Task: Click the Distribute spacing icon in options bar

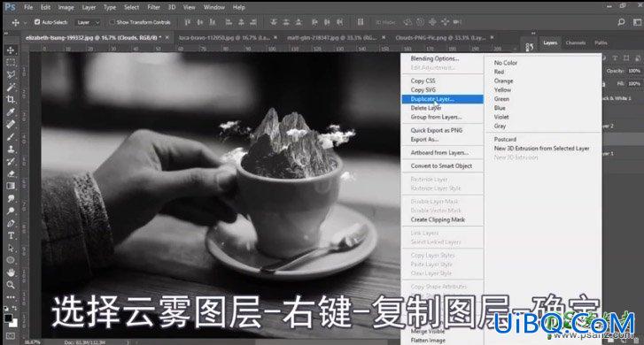Action: (361, 22)
